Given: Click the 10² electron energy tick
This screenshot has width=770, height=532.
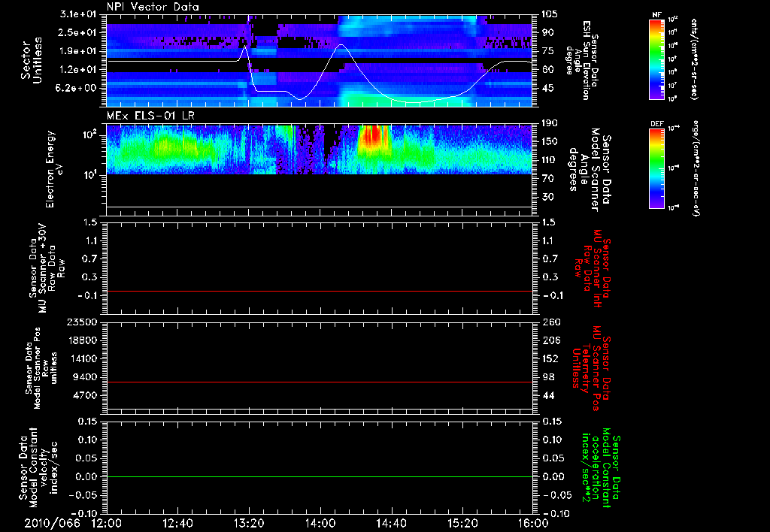Looking at the screenshot, I should click(89, 135).
